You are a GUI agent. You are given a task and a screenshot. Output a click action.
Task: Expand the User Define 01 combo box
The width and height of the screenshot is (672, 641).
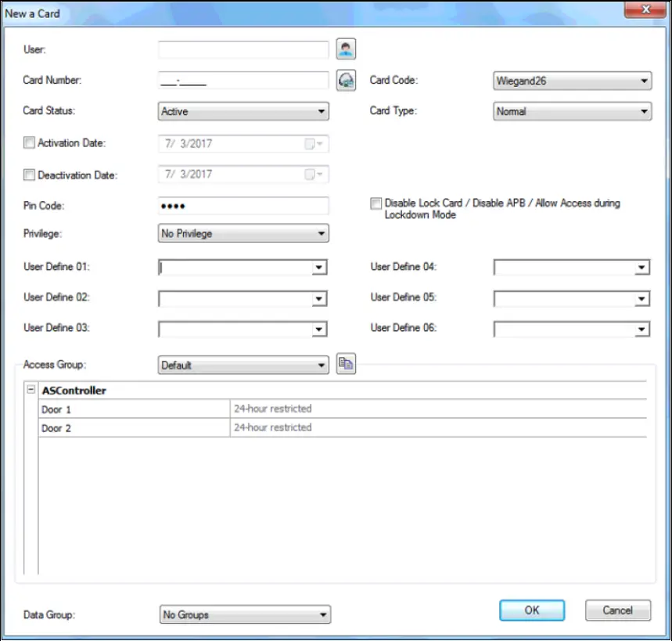pos(318,268)
